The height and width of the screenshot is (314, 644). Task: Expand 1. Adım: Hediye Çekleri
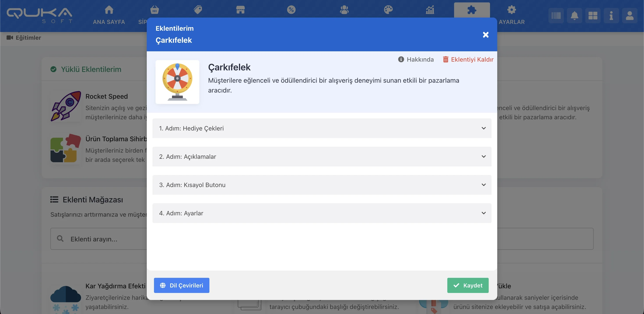click(x=322, y=128)
